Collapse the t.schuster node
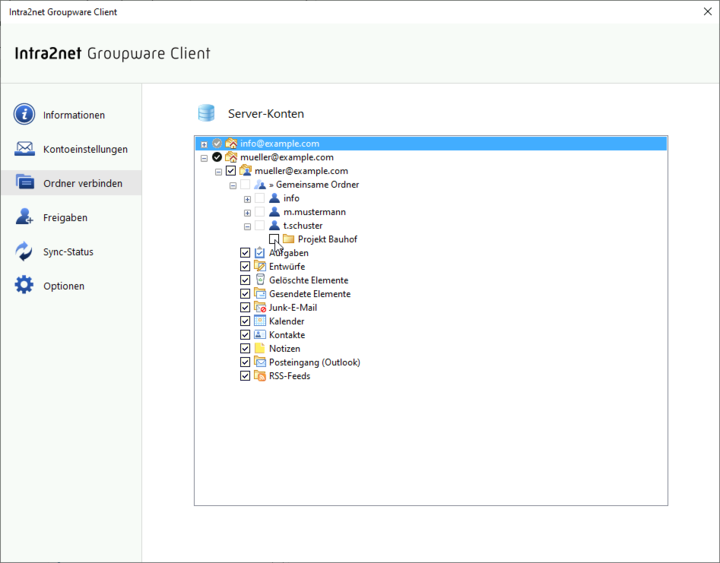 247,226
